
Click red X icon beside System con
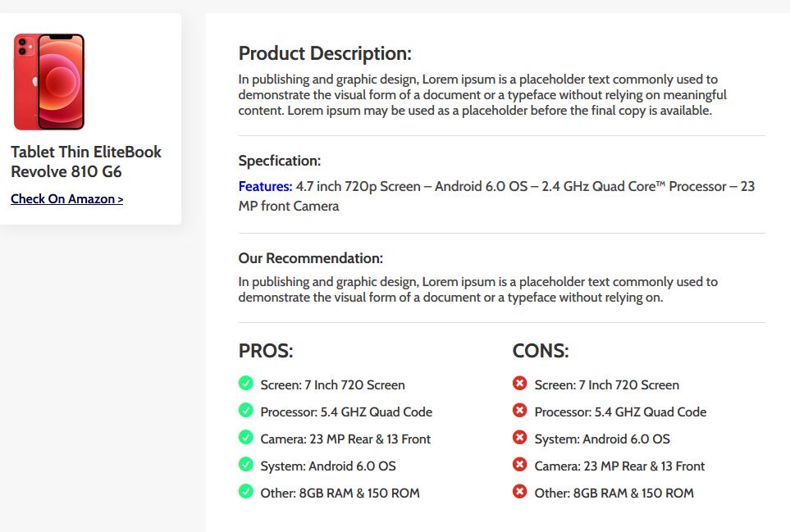point(519,437)
